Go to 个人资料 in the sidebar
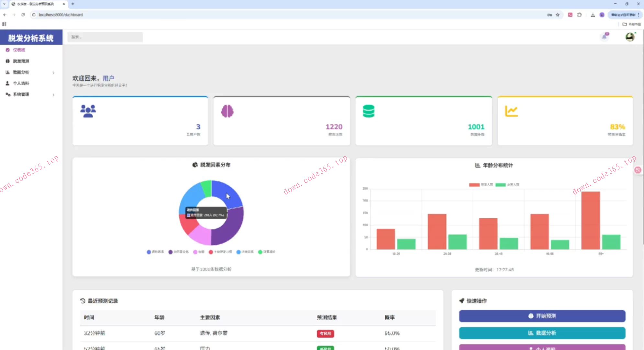Image resolution: width=644 pixels, height=350 pixels. (x=21, y=83)
